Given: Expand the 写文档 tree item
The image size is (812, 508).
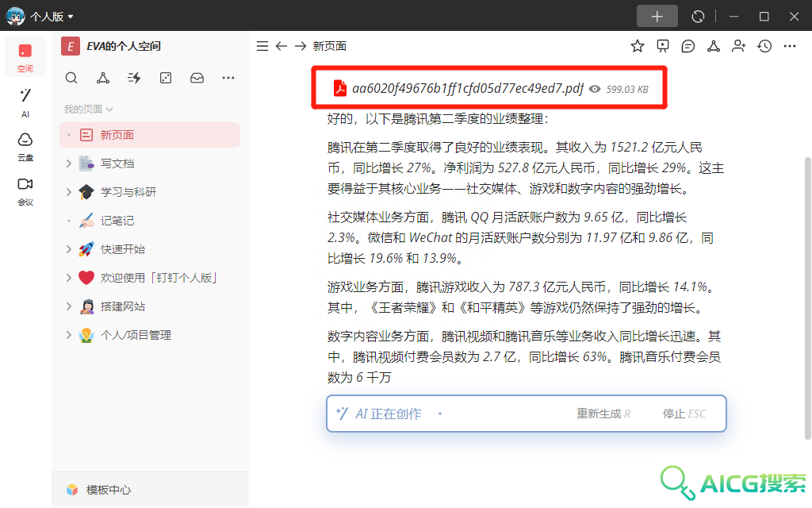Looking at the screenshot, I should click(68, 164).
